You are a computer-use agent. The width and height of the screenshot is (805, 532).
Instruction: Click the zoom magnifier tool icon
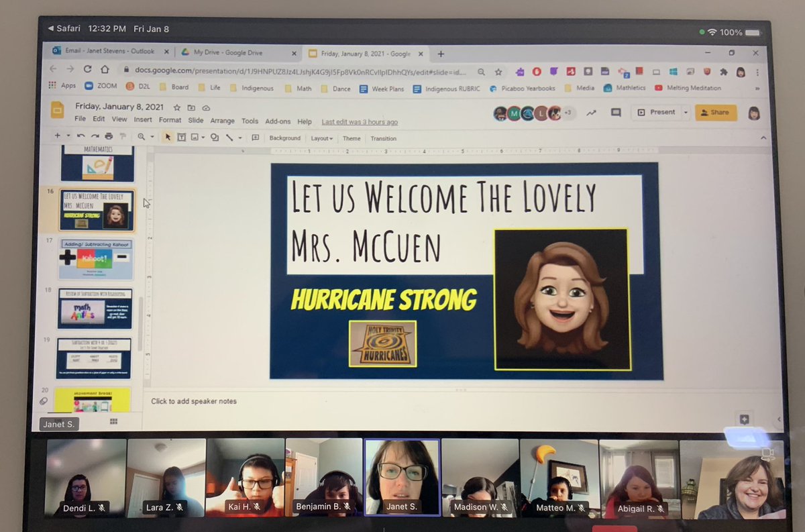coord(142,137)
